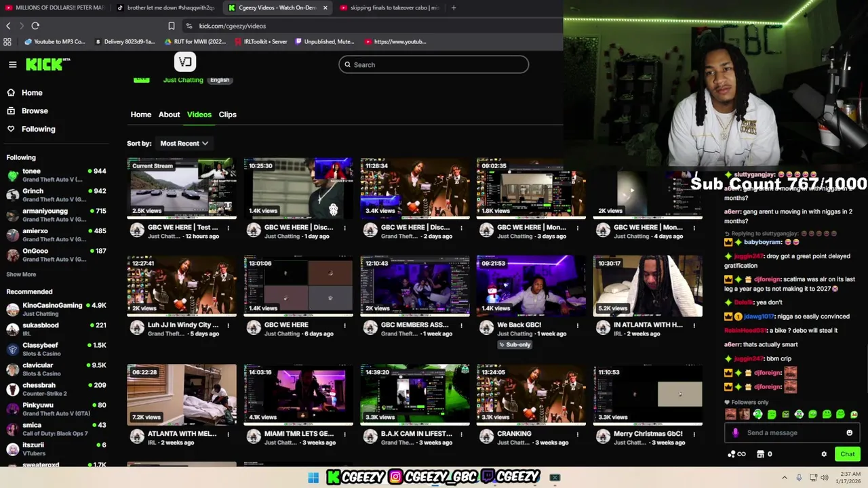
Task: Switch to brother let me down TikTok tab
Action: point(166,7)
